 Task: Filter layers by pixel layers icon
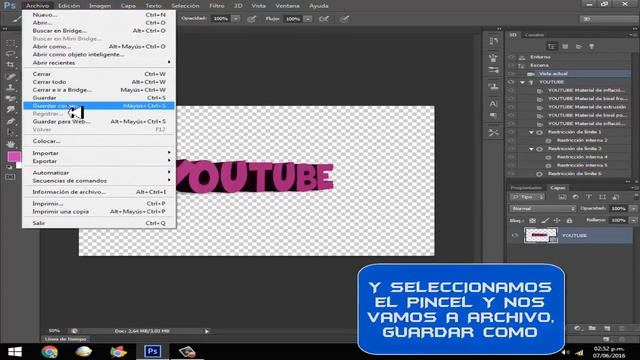pyautogui.click(x=562, y=197)
